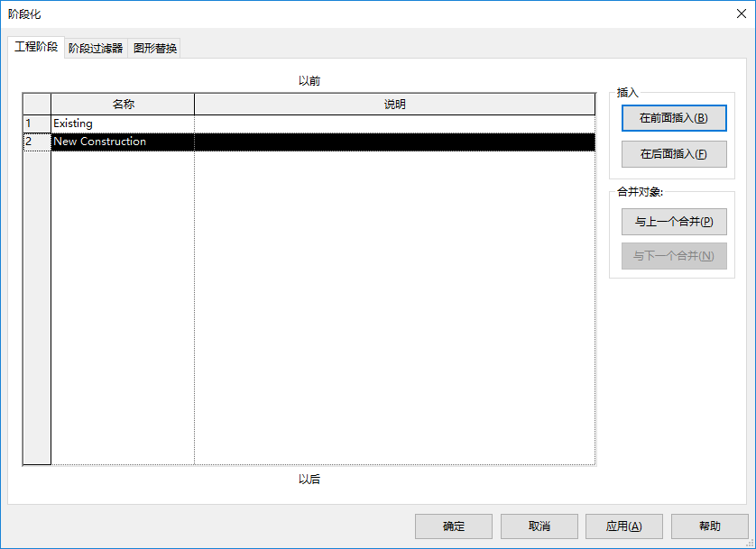The width and height of the screenshot is (756, 549).
Task: Click the 在前面插入(B) button
Action: 673,118
